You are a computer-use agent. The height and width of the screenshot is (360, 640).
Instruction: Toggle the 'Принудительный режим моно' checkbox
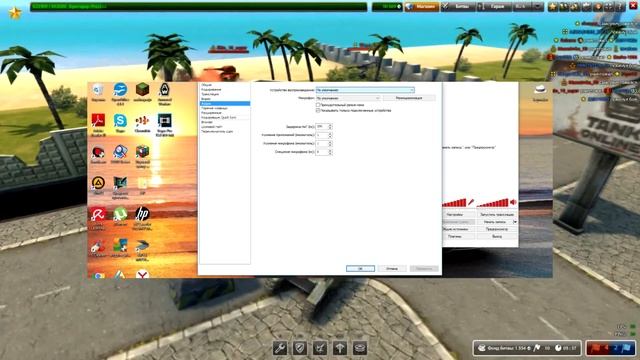(x=318, y=105)
